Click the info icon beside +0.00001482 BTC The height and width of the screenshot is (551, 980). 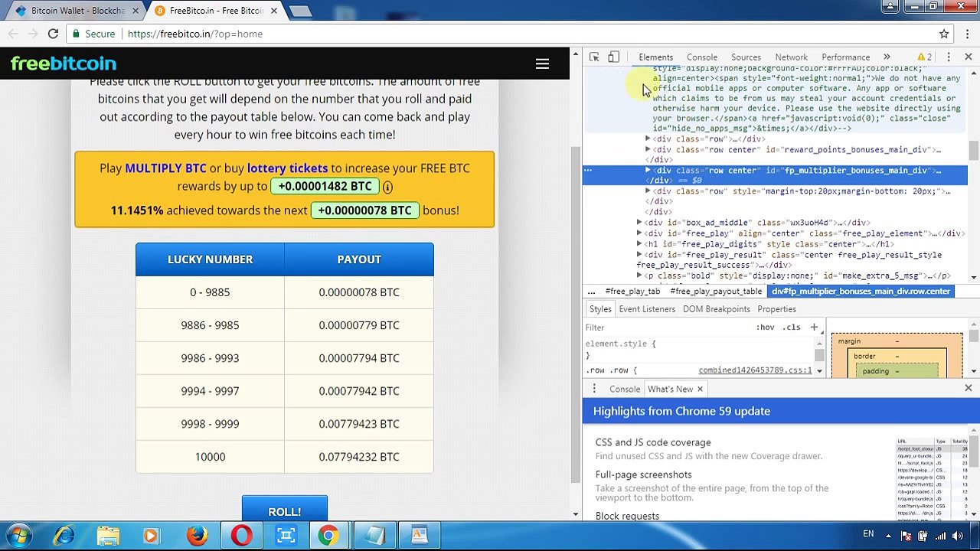coord(387,187)
